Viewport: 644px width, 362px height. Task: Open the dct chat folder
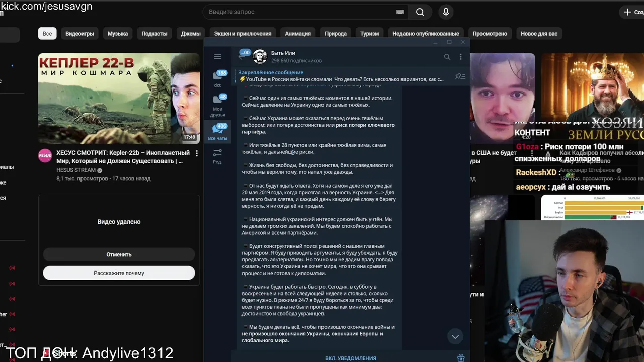coord(217,79)
